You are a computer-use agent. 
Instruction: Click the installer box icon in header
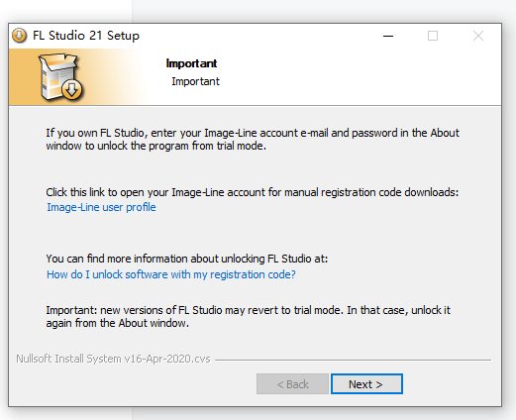(60, 77)
